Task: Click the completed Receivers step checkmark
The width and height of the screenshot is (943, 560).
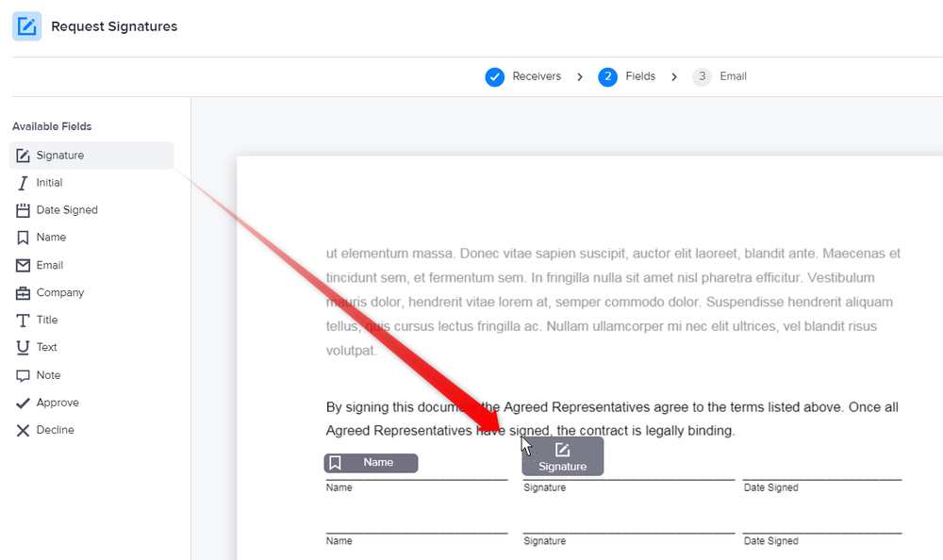Action: pyautogui.click(x=494, y=77)
